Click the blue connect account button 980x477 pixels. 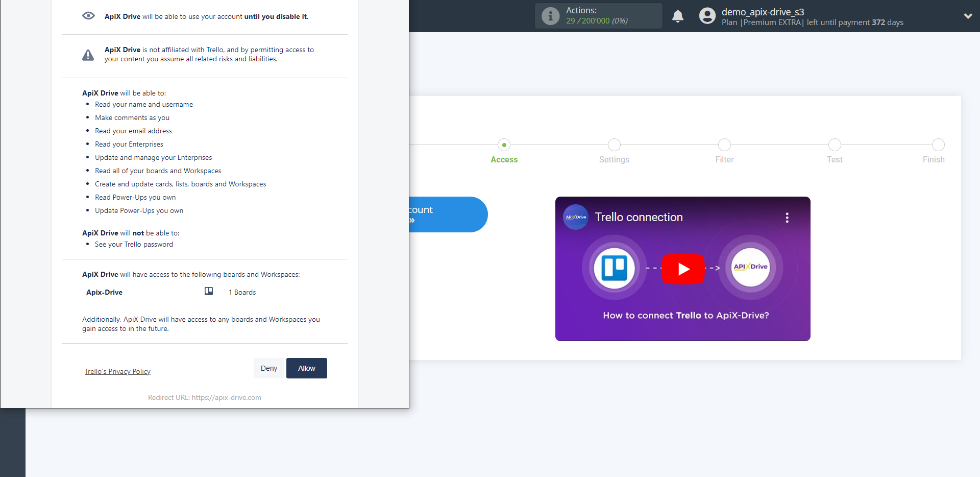click(x=448, y=214)
